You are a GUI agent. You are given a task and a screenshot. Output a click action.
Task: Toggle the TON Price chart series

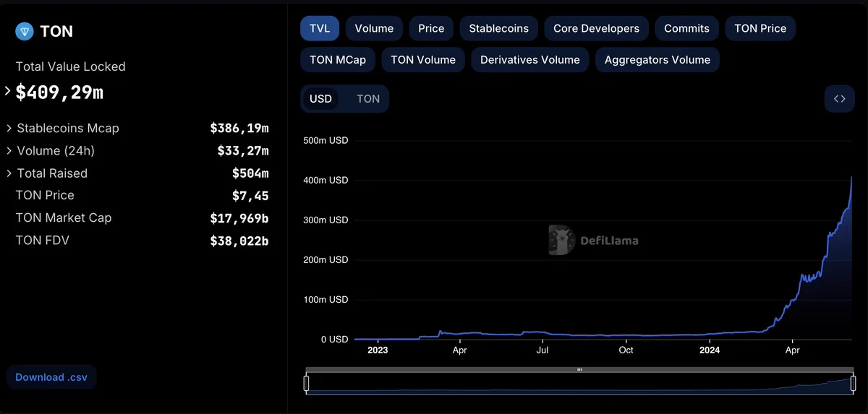[x=760, y=28]
